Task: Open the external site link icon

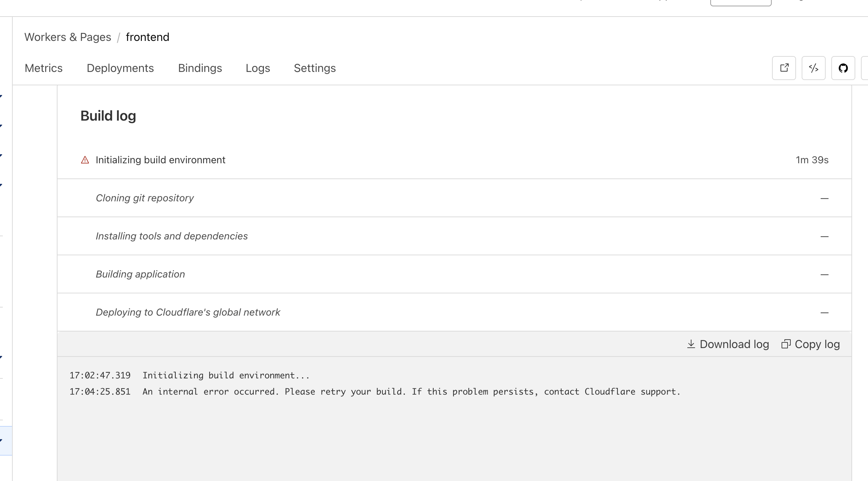Action: pos(784,68)
